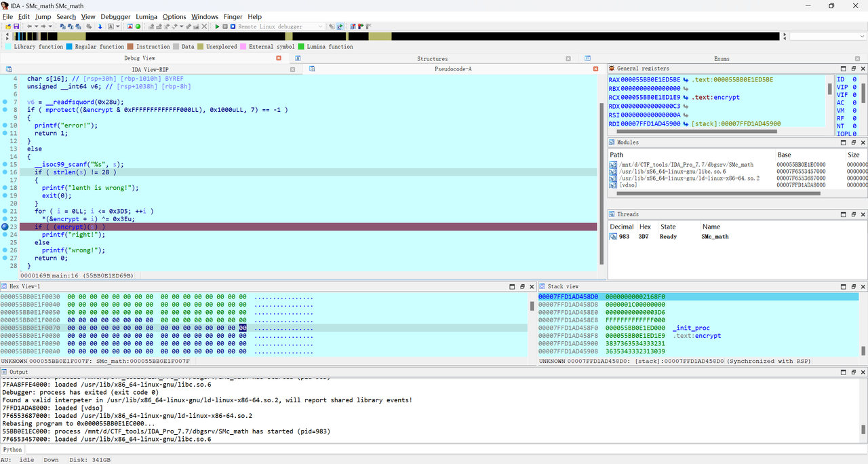
Task: Close the Debug View tab
Action: click(279, 58)
